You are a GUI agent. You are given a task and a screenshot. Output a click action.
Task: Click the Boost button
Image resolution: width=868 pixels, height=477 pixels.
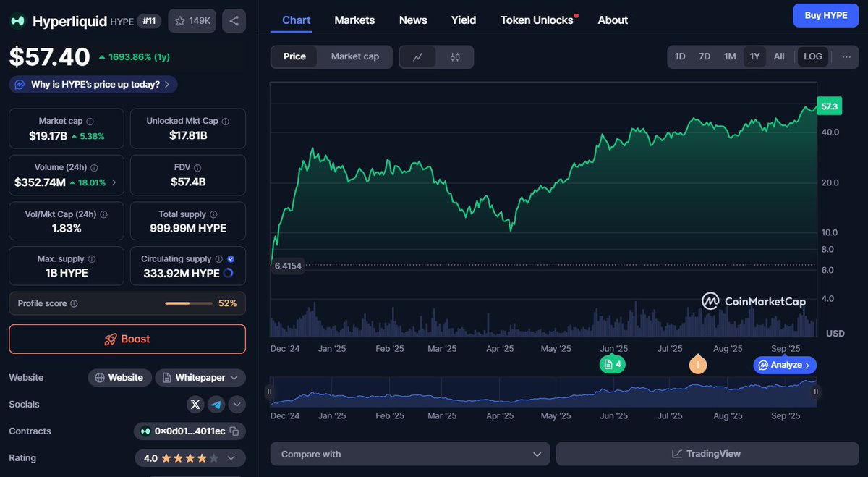pos(127,339)
